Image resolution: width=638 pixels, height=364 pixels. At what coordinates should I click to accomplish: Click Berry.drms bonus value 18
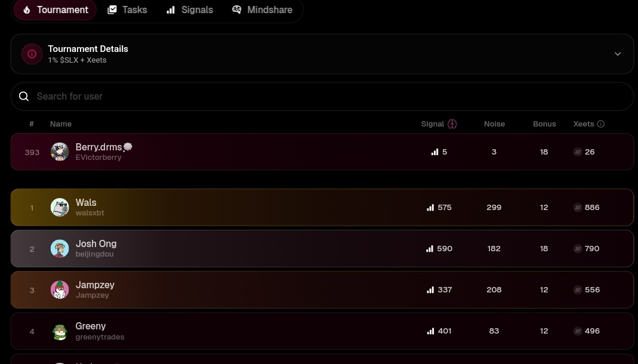(544, 152)
